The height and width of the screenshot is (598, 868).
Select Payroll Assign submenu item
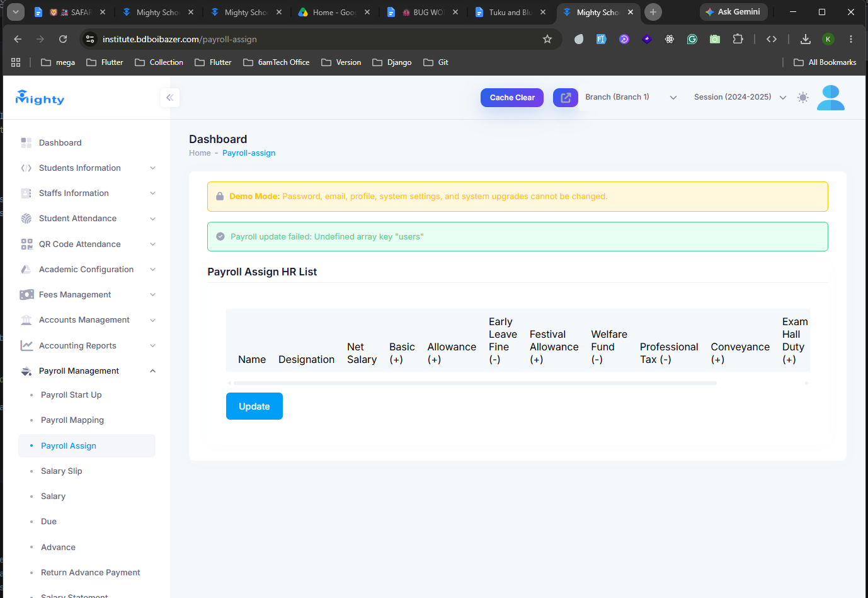[x=87, y=446]
